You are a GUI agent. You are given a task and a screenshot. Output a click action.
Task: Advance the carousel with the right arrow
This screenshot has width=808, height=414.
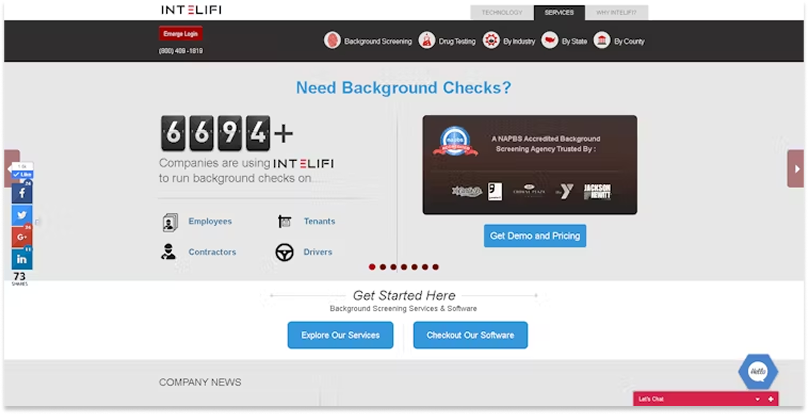point(796,169)
